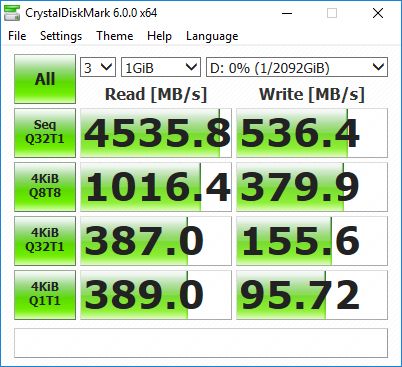Click the 4KiB Q8T8 write value 379.9
The height and width of the screenshot is (367, 402).
pos(312,187)
